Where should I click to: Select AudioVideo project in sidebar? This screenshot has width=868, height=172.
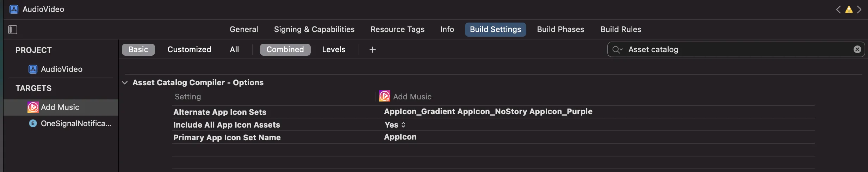tap(61, 69)
